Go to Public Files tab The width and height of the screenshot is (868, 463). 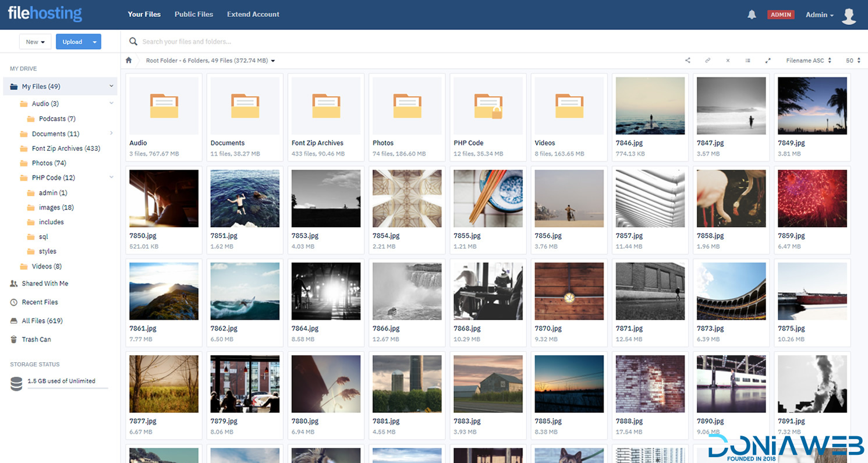tap(194, 15)
